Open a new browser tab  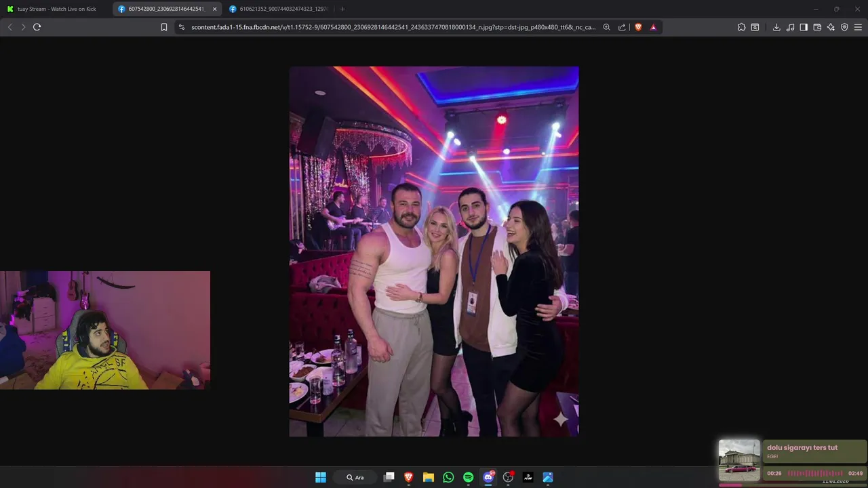(342, 9)
